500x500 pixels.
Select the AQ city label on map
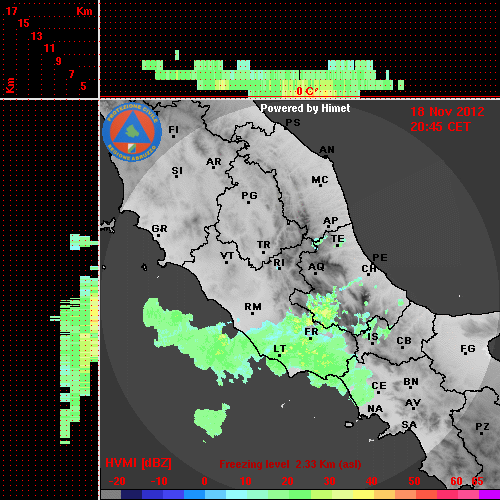316,266
